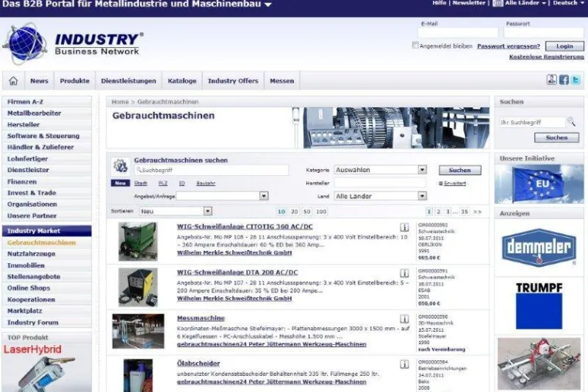Image resolution: width=588 pixels, height=392 pixels.
Task: Click the Newsletter link in top bar
Action: coord(468,3)
